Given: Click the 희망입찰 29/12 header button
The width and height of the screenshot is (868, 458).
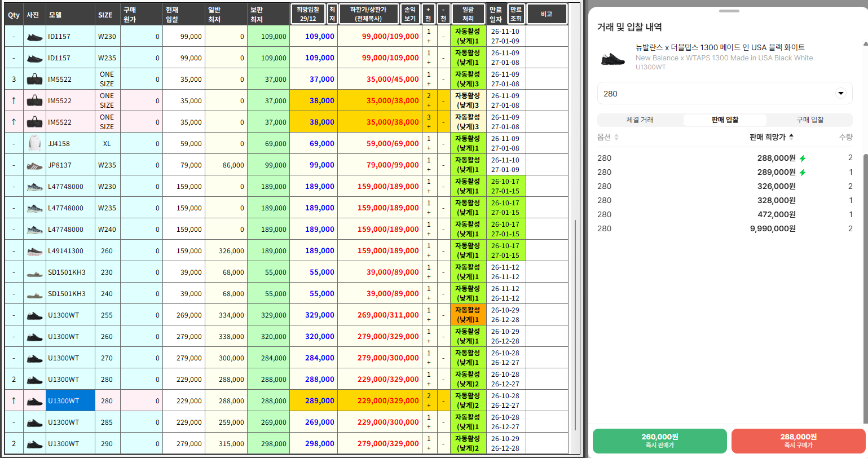Looking at the screenshot, I should coord(308,14).
